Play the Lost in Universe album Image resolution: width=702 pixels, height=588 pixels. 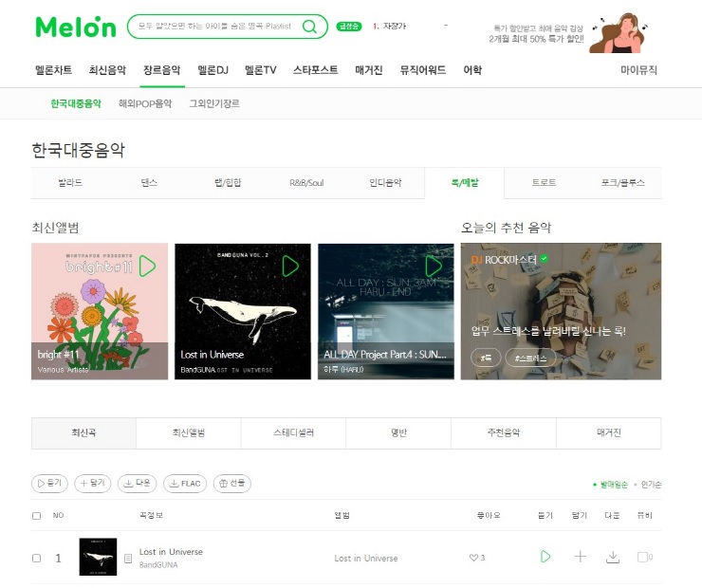[x=290, y=266]
